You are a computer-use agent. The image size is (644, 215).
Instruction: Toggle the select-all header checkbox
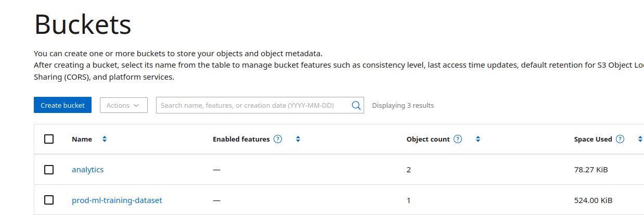click(49, 139)
